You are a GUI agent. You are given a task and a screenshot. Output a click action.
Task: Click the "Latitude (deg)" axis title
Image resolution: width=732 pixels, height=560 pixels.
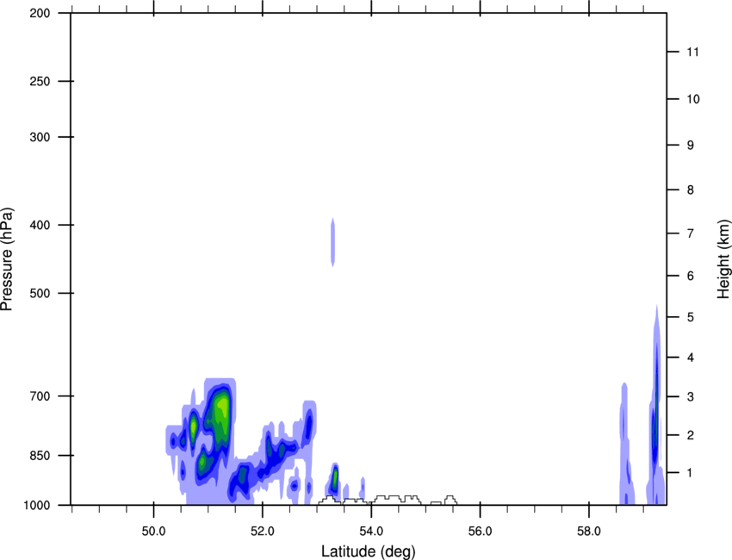tap(369, 551)
